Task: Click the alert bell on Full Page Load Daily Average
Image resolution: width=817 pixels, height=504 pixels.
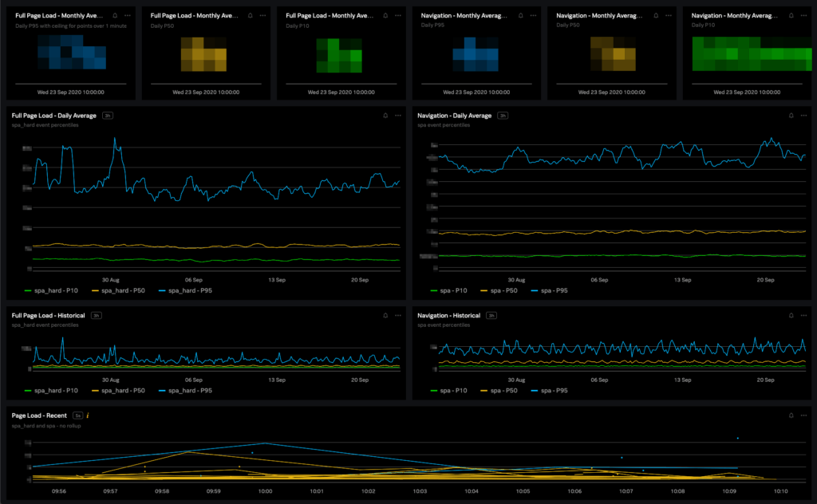Action: [385, 115]
